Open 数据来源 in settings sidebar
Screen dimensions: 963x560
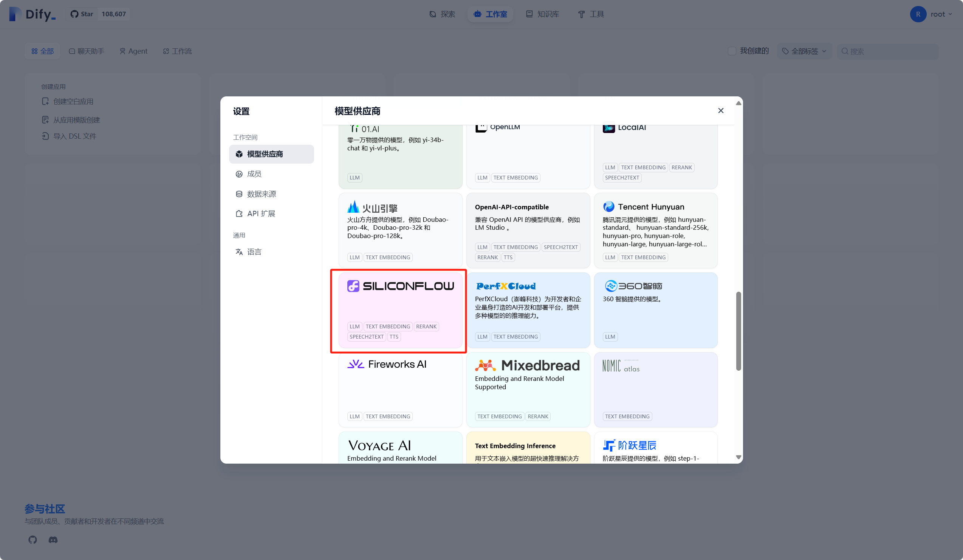coord(262,194)
